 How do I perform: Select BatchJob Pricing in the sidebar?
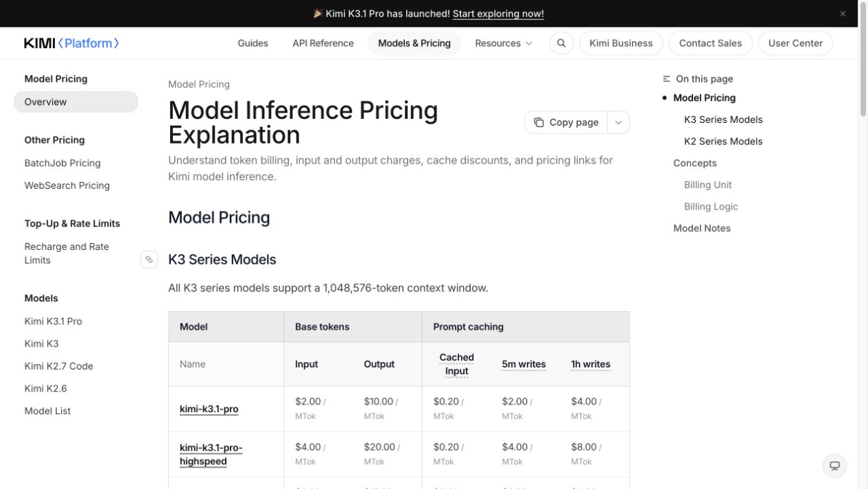click(x=62, y=163)
